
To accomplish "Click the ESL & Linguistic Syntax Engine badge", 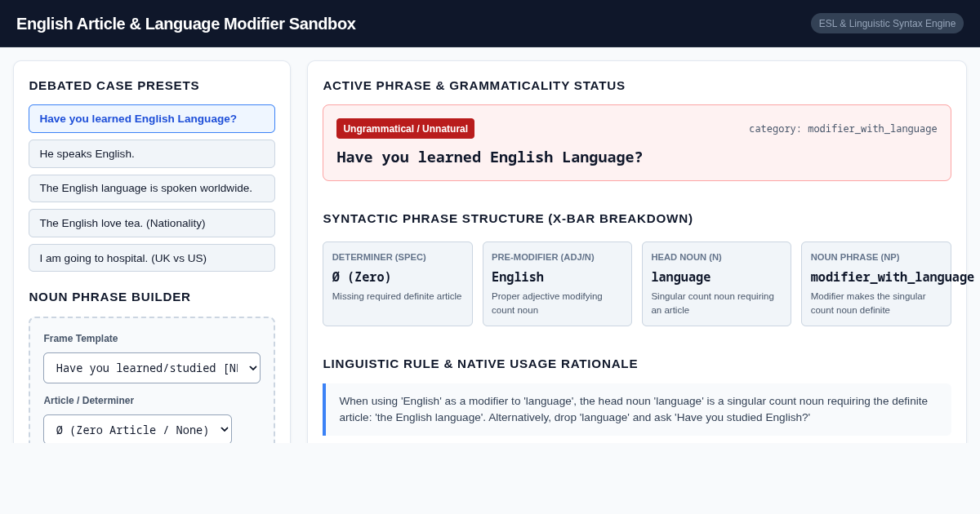I will click(x=887, y=24).
